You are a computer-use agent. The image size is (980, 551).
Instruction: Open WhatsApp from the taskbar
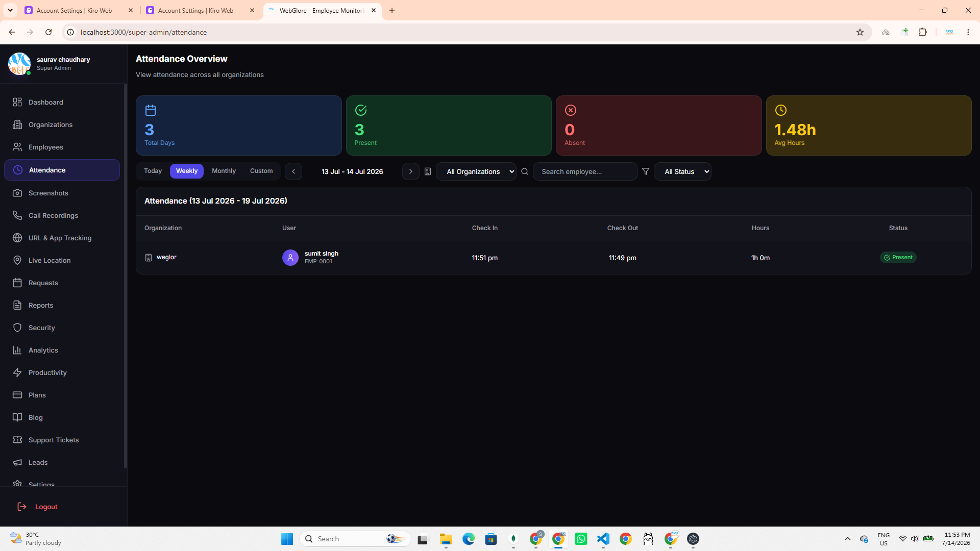coord(581,539)
